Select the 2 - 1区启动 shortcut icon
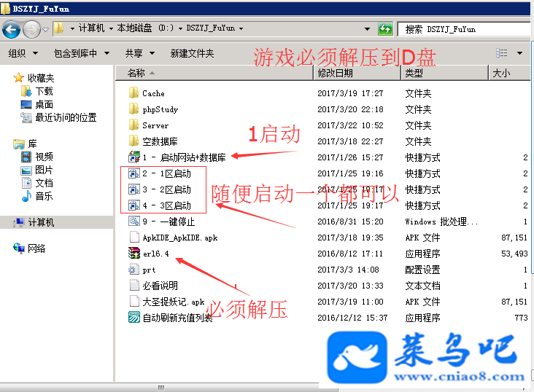 (x=134, y=173)
